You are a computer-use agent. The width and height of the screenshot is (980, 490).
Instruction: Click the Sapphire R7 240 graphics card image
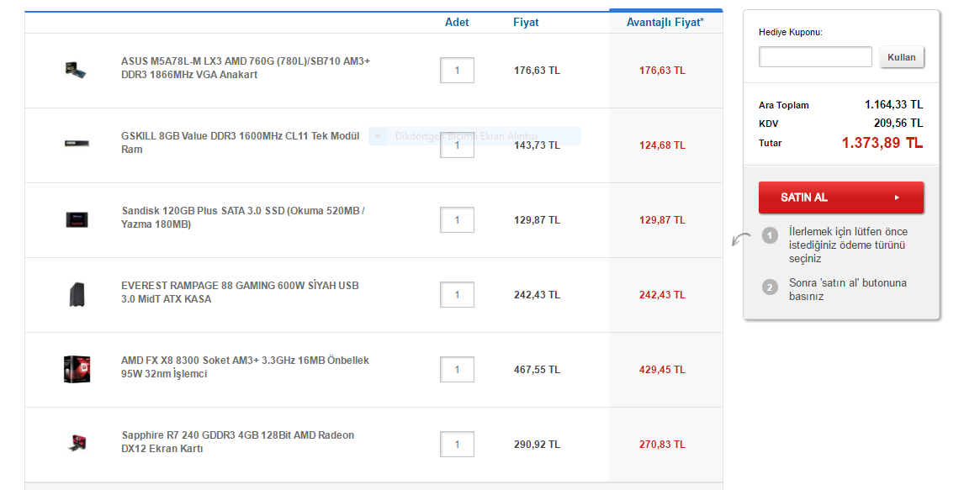[77, 444]
